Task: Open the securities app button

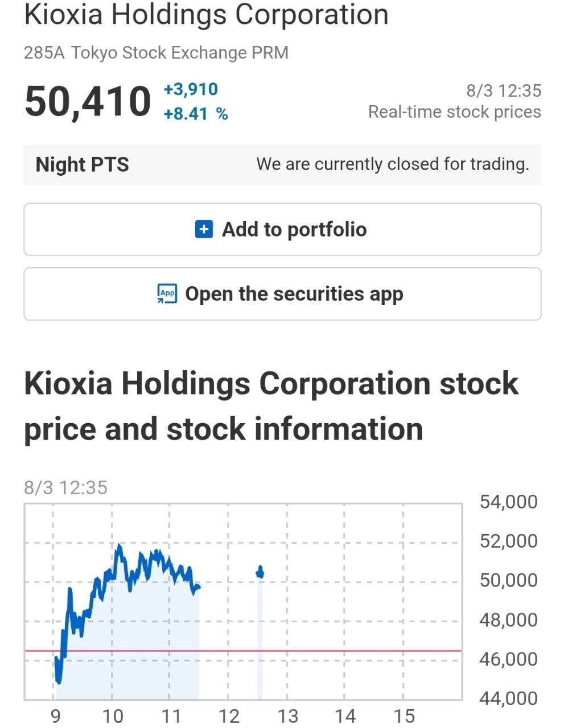Action: point(282,294)
